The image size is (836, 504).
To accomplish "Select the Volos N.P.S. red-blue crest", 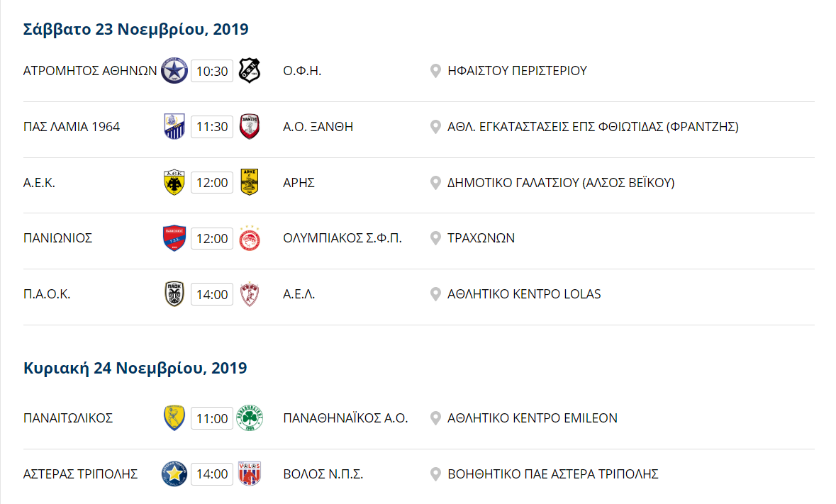I will (x=249, y=474).
